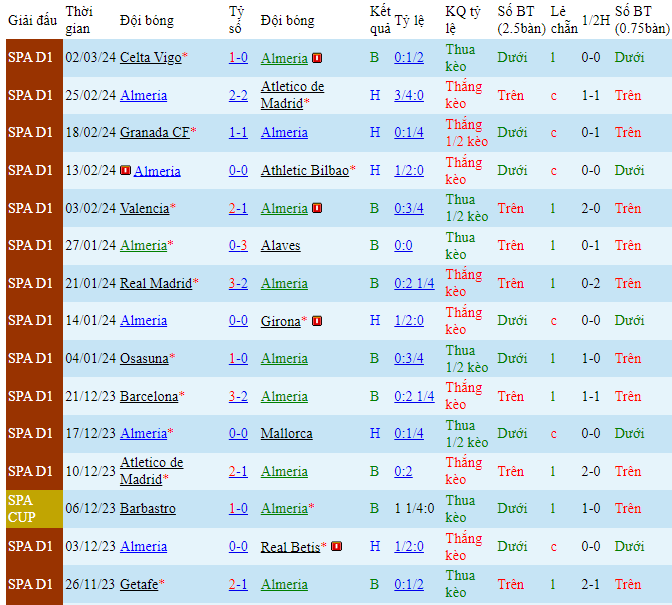Open the 3-2 score of Real Madrid match
Screen dimensions: 672x605
[238, 283]
